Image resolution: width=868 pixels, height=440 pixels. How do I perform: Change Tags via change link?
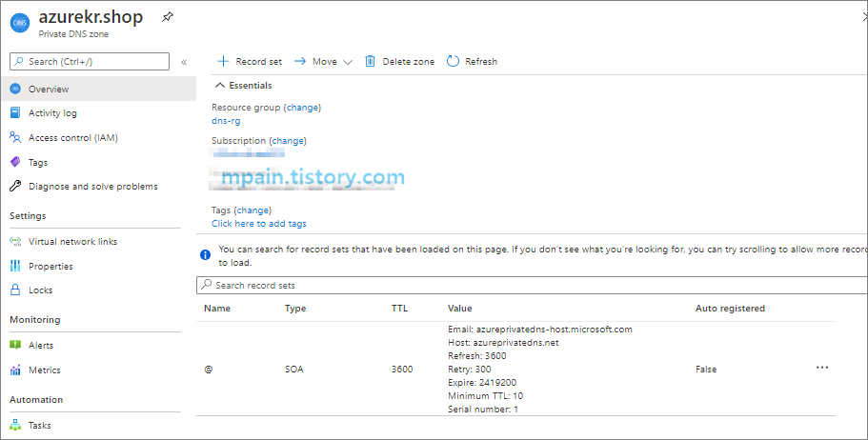point(253,210)
